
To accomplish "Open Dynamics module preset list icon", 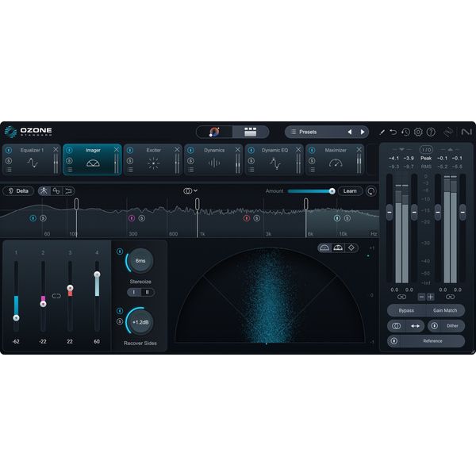I will pos(191,170).
